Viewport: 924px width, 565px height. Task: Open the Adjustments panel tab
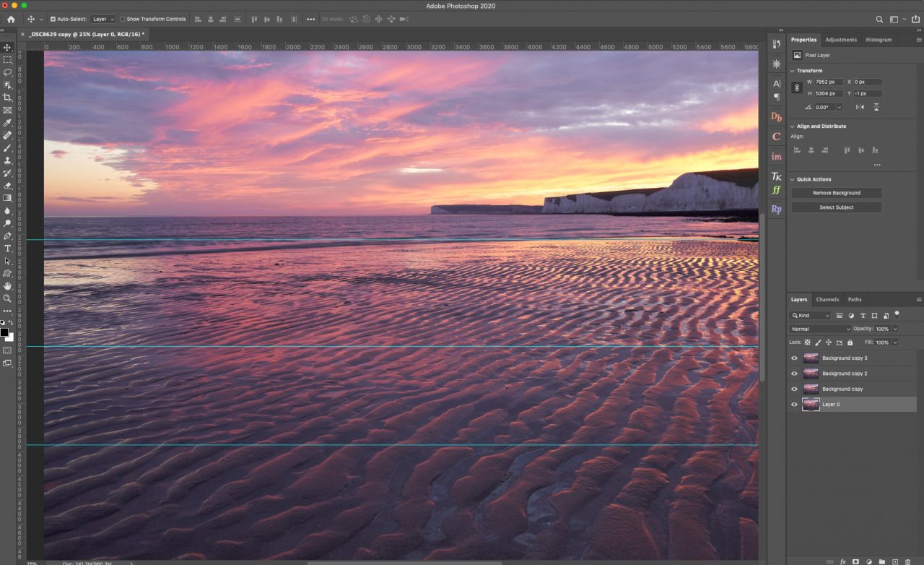pos(841,40)
